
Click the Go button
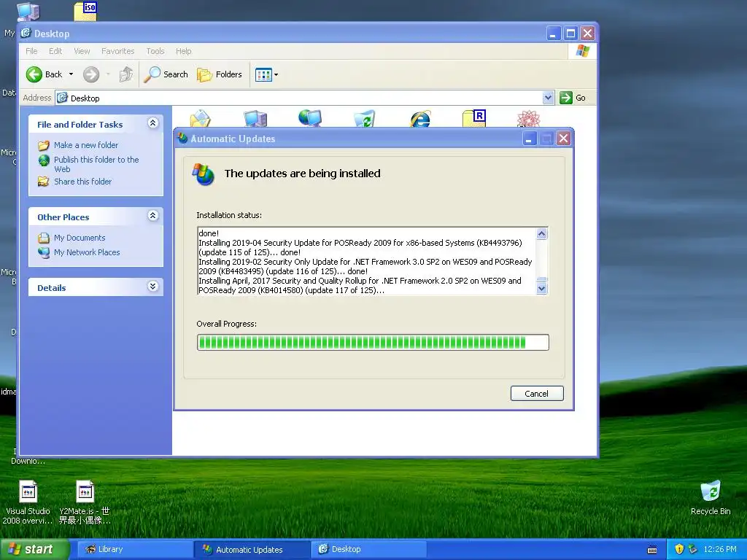pyautogui.click(x=573, y=98)
